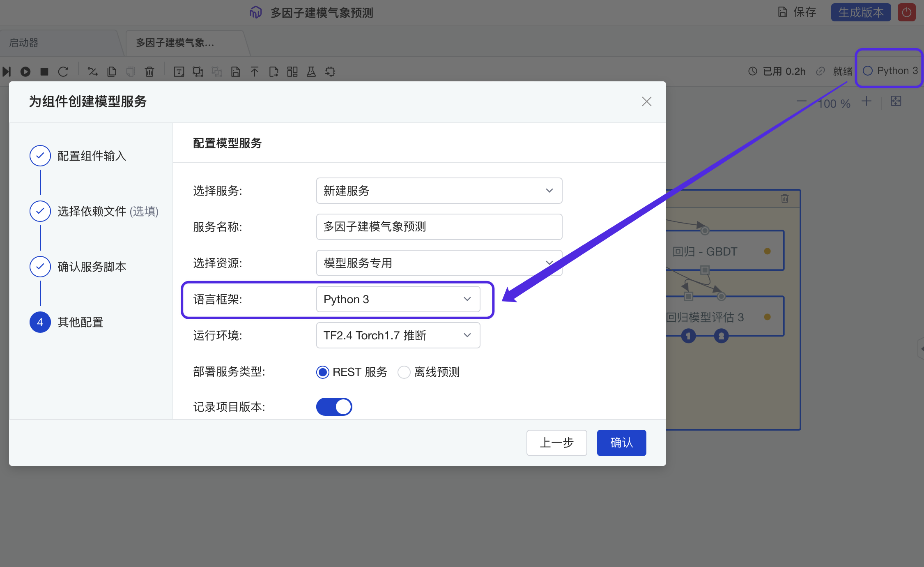Click the layout grid icon in the toolbar
The image size is (924, 567).
coord(292,72)
